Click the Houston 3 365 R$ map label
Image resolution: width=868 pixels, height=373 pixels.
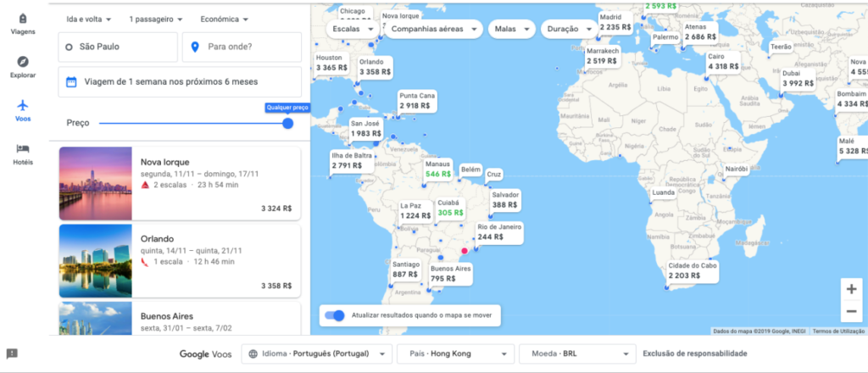(331, 63)
